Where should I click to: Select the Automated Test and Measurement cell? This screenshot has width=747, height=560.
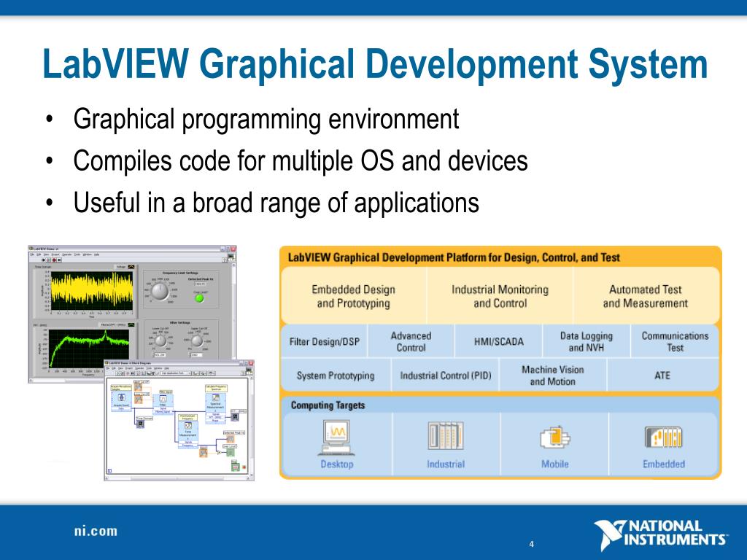(x=646, y=296)
